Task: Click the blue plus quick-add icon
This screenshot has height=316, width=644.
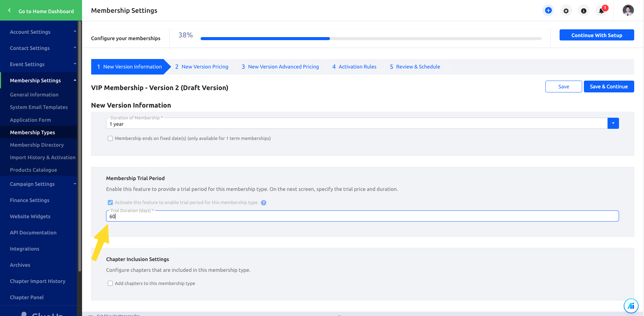Action: point(548,10)
